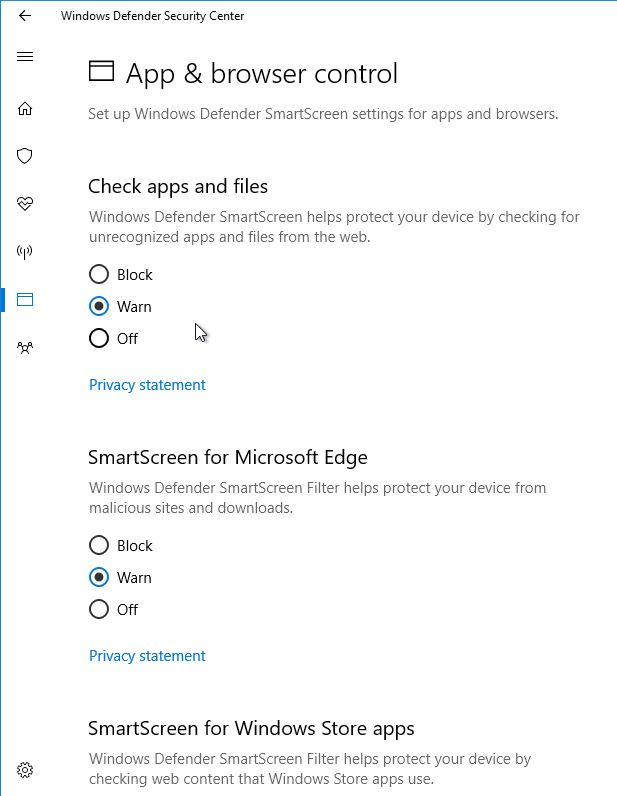Turn Off Check apps and files
This screenshot has width=617, height=796.
[x=114, y=339]
